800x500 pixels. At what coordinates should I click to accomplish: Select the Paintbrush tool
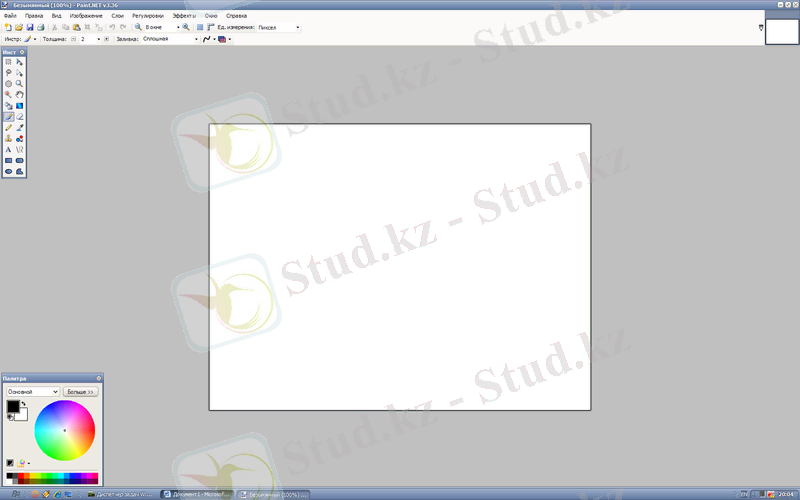[x=8, y=116]
